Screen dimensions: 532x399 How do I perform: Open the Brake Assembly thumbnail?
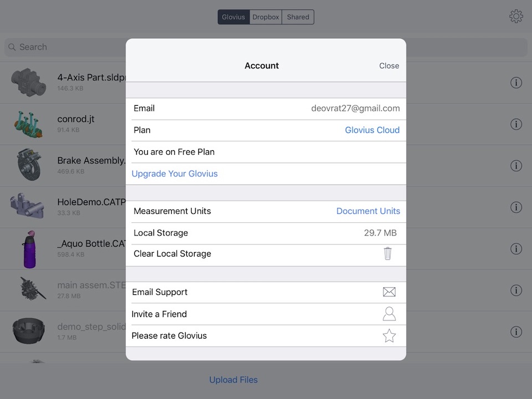click(x=29, y=165)
